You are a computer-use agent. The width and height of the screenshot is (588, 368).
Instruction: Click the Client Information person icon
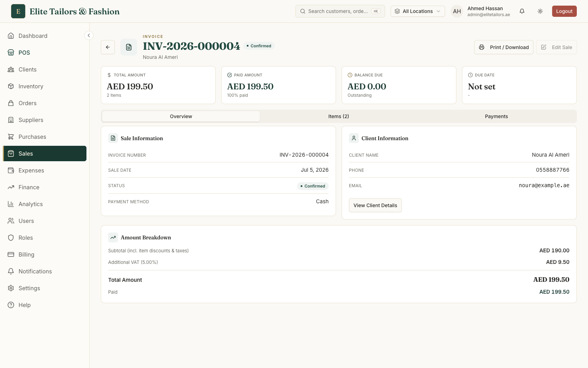(x=354, y=138)
